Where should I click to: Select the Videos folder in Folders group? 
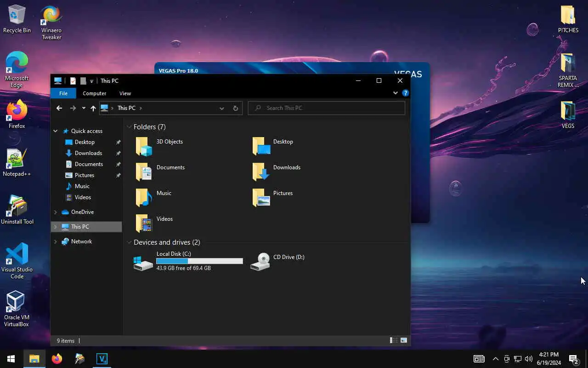tap(154, 224)
